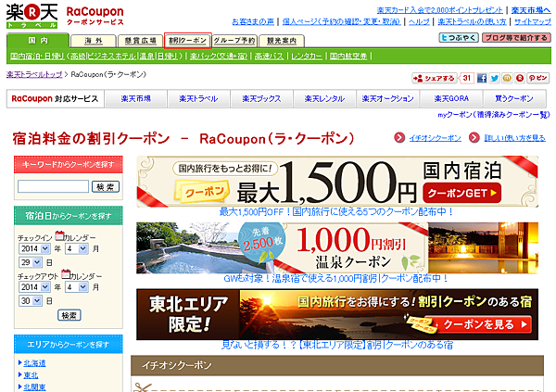Image resolution: width=556 pixels, height=392 pixels.
Task: Click レンタカー link
Action: click(x=307, y=56)
